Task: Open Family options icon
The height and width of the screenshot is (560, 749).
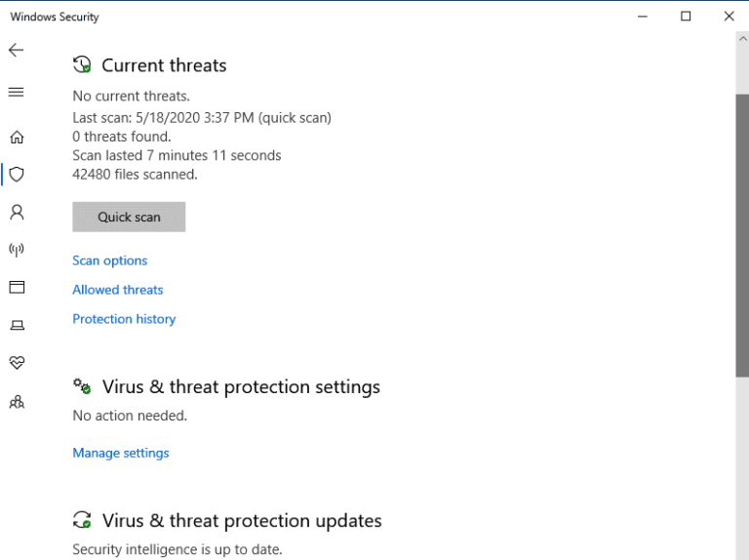Action: click(x=16, y=401)
